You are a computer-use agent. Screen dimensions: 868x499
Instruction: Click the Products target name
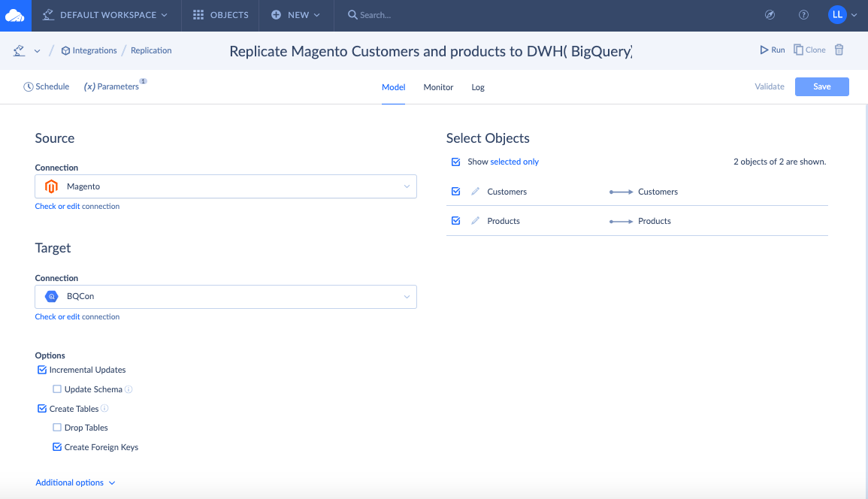coord(655,221)
